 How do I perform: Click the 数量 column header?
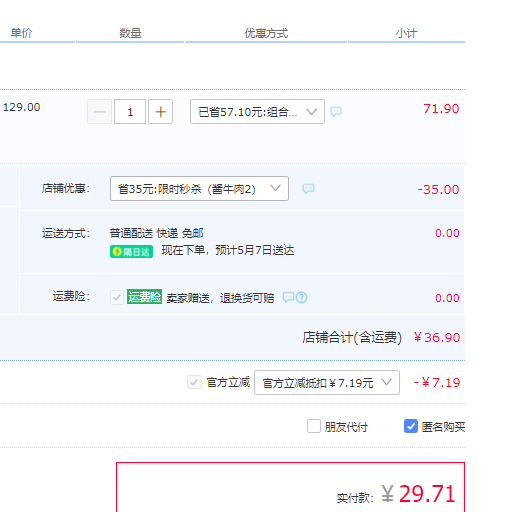[130, 33]
